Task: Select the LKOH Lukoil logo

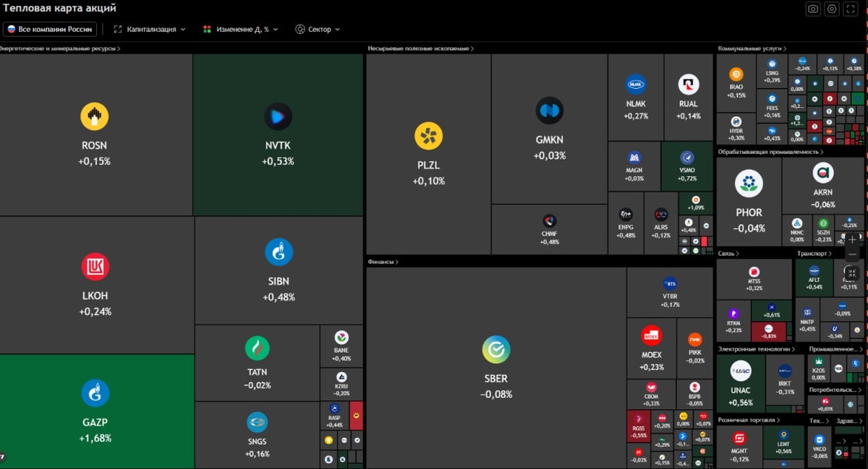Action: pyautogui.click(x=95, y=267)
